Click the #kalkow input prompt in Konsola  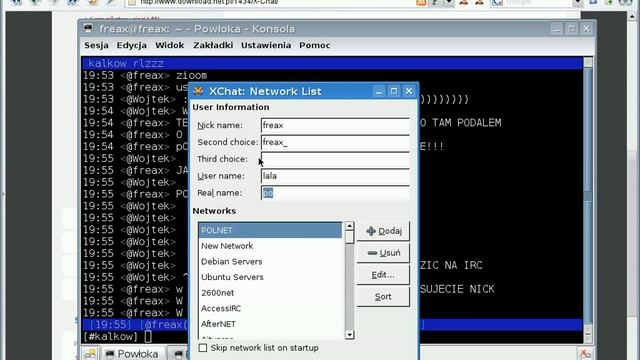(x=111, y=337)
